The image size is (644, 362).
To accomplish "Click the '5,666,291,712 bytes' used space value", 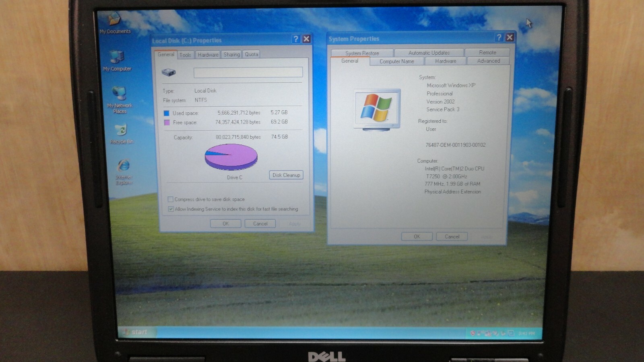I will (239, 113).
